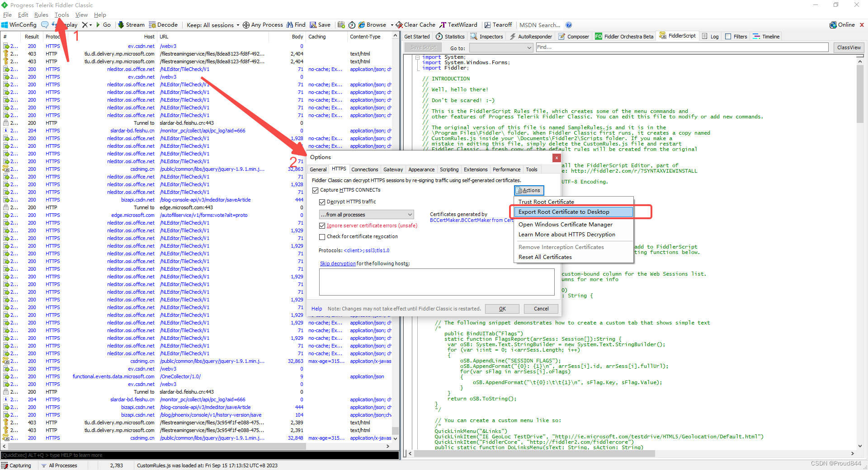868x470 pixels.
Task: Click the Capturing status bar indicator
Action: (x=16, y=465)
